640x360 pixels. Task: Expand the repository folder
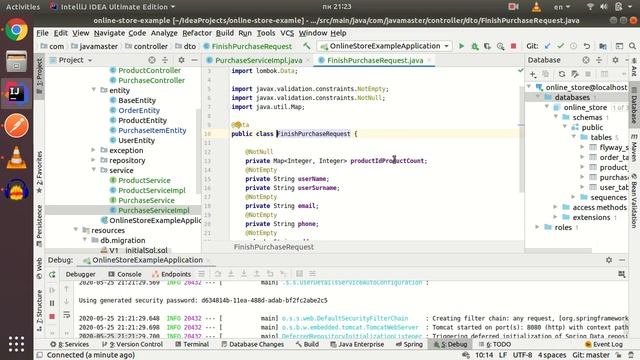tap(93, 160)
